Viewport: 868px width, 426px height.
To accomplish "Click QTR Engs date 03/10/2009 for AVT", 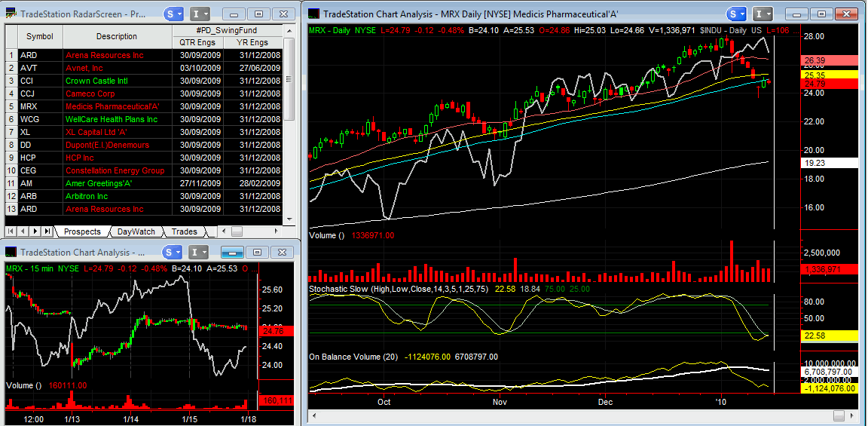I will (197, 68).
